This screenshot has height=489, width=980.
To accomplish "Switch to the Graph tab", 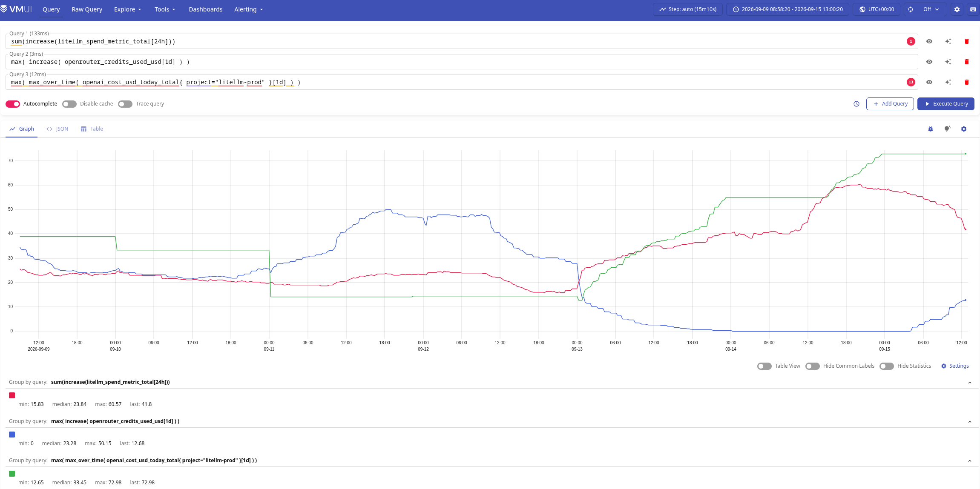I will [x=22, y=129].
